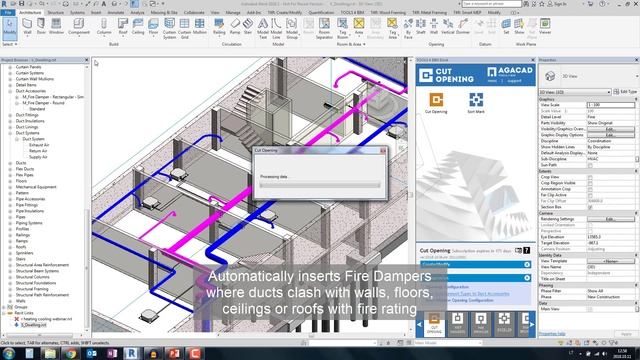Open the Component tool
640x360 pixels.
pyautogui.click(x=79, y=27)
